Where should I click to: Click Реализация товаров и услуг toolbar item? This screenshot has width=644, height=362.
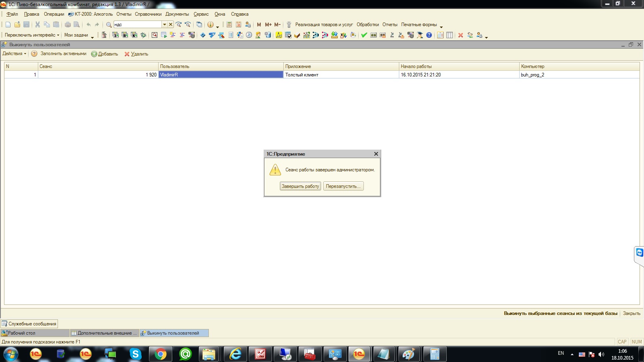point(324,25)
